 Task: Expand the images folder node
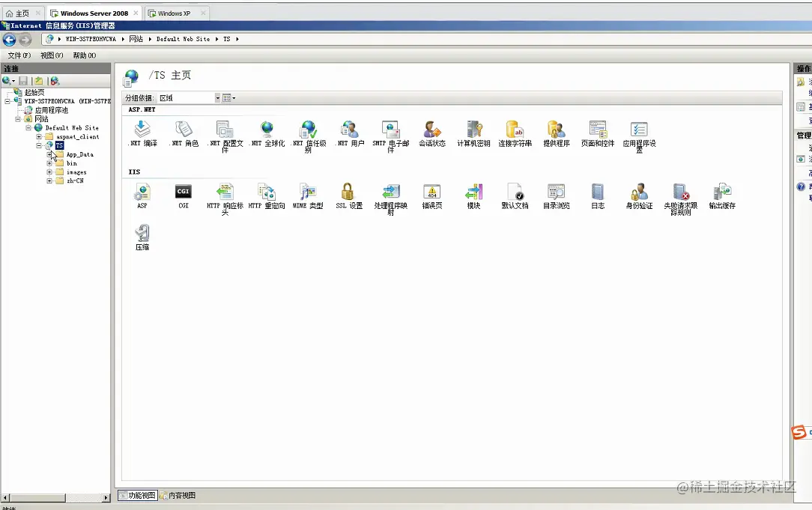click(x=49, y=172)
